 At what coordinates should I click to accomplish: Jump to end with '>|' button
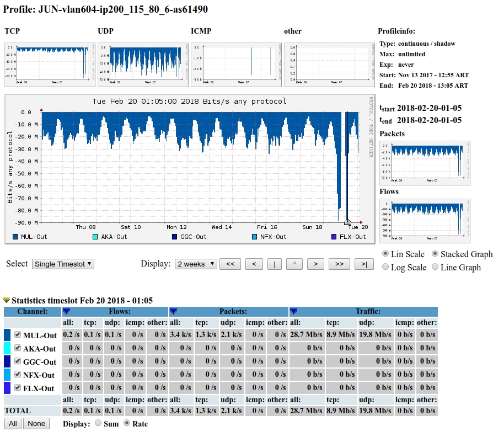click(x=364, y=264)
